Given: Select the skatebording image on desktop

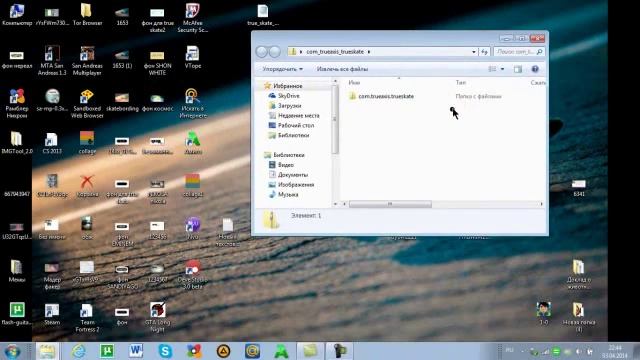Looking at the screenshot, I should pos(122,102).
